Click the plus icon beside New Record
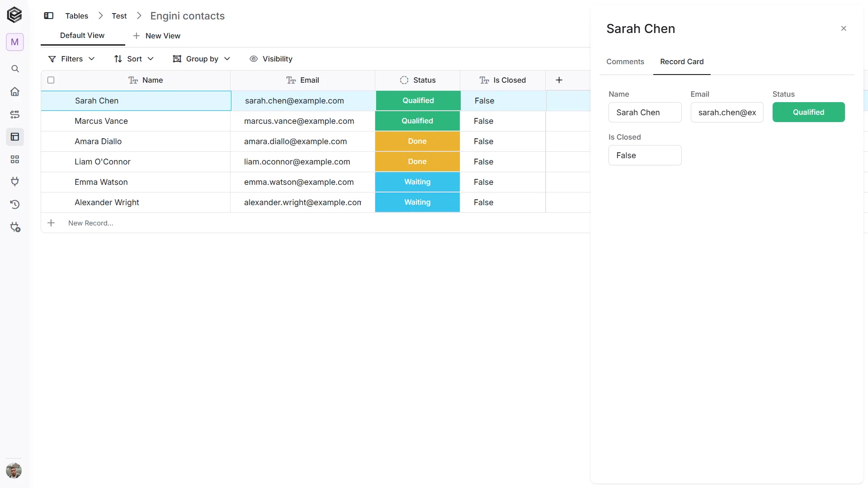The height and width of the screenshot is (488, 868). coord(51,223)
